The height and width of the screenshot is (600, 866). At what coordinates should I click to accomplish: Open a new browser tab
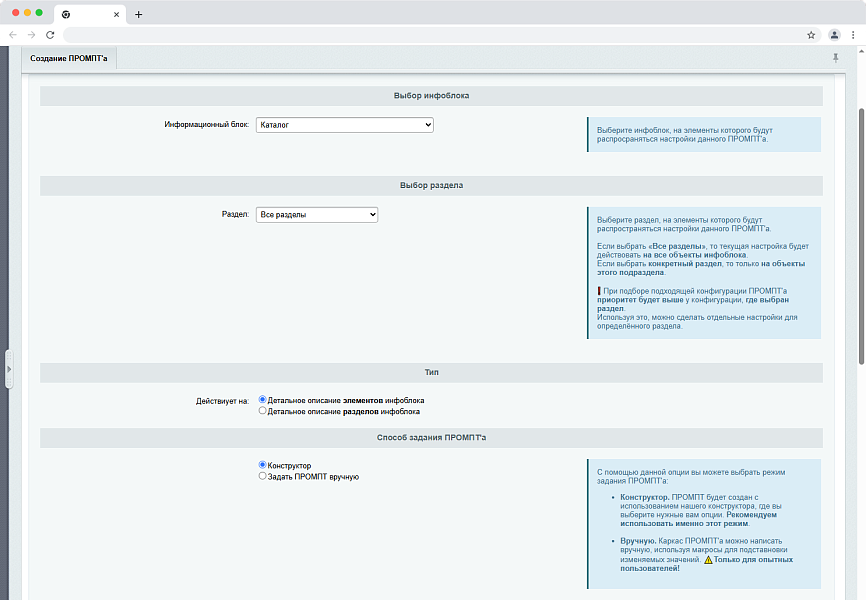coord(139,14)
